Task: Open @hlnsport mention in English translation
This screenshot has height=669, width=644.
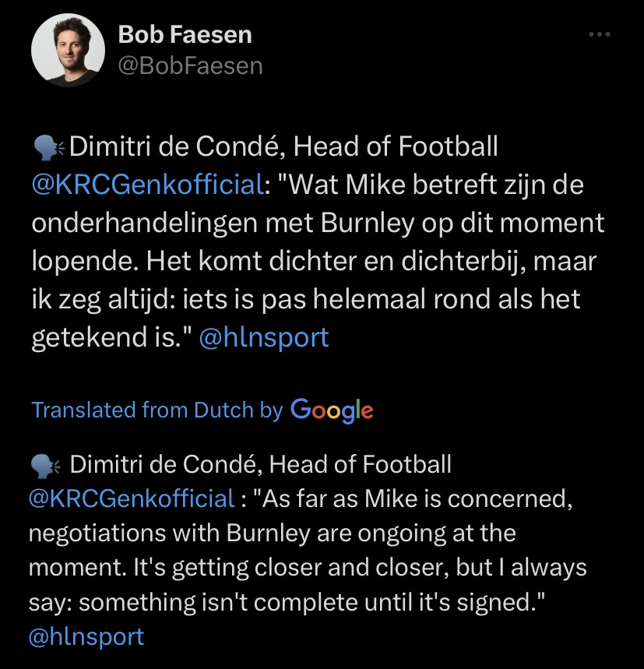Action: click(x=86, y=636)
